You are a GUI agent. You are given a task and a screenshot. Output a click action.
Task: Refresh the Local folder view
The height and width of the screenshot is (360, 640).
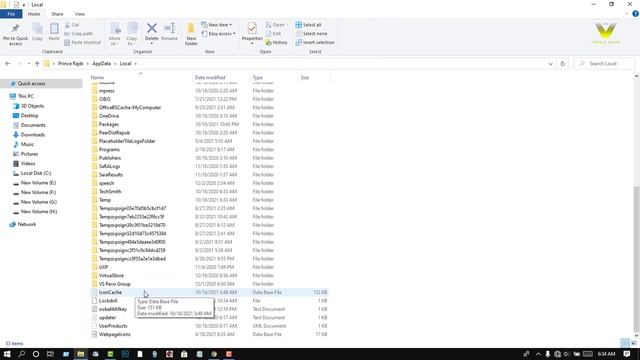[563, 64]
